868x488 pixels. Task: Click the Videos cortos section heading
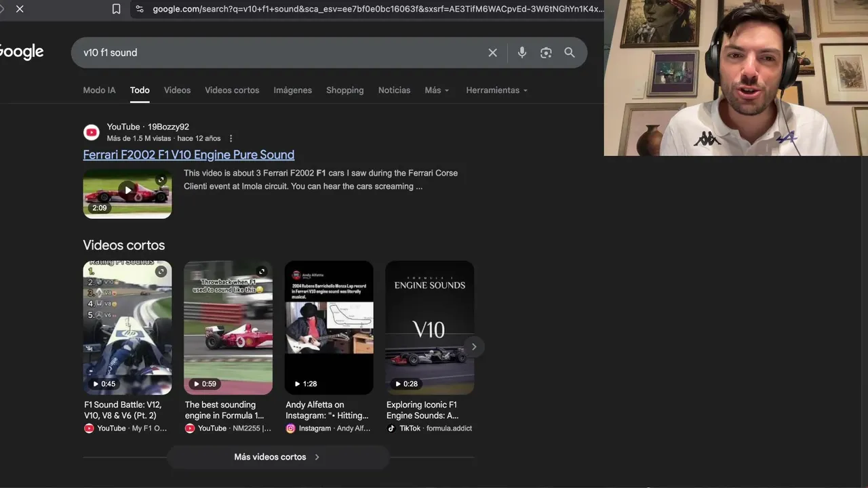pyautogui.click(x=124, y=245)
